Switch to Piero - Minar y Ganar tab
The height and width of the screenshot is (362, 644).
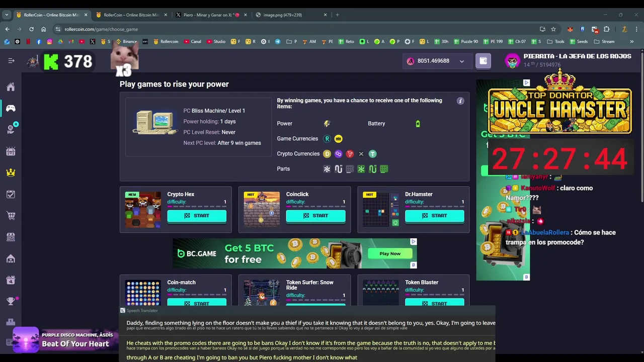coord(211,15)
